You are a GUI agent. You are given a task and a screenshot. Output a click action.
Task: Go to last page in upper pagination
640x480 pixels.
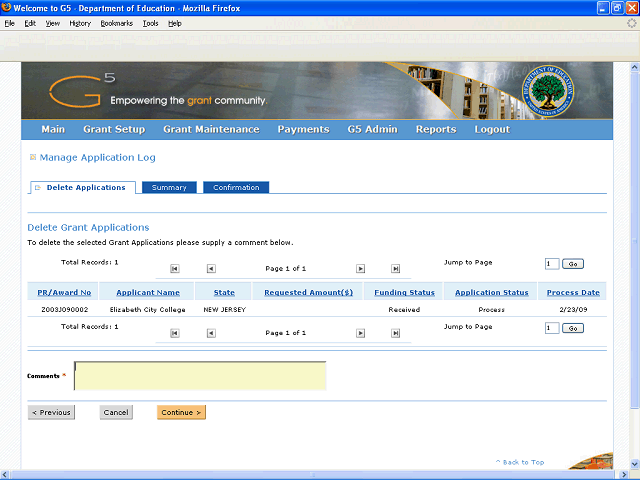click(396, 269)
